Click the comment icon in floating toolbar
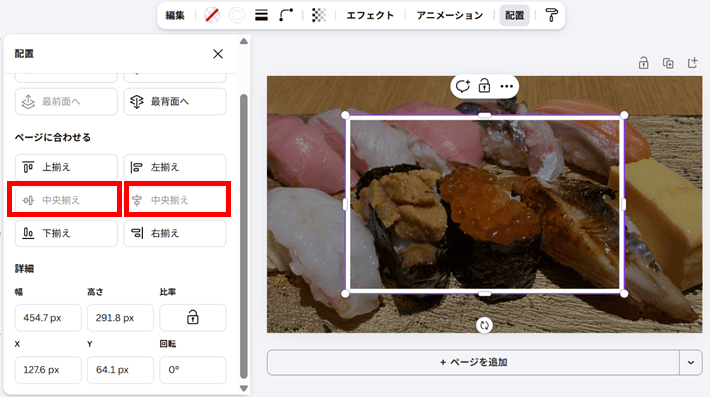Image resolution: width=710 pixels, height=397 pixels. pyautogui.click(x=463, y=86)
